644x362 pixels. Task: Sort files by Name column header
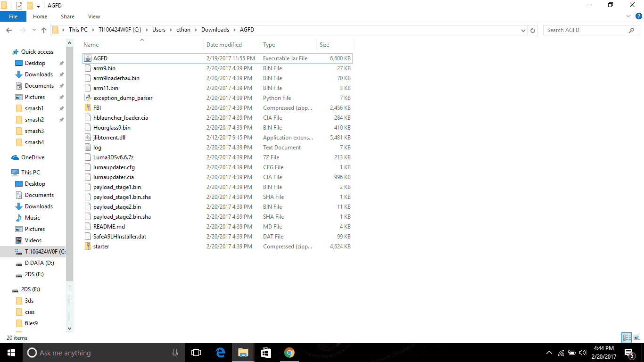pyautogui.click(x=142, y=45)
